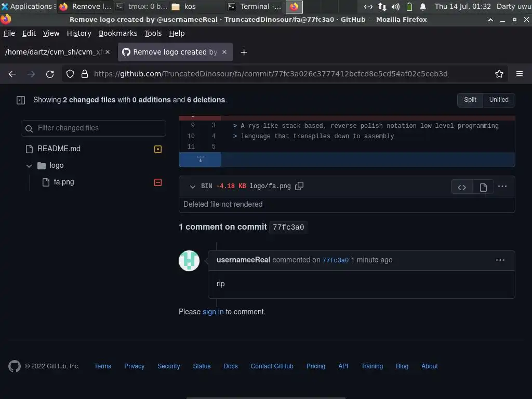This screenshot has height=399, width=532.
Task: Switch to the Terminal taskbar window
Action: click(255, 6)
